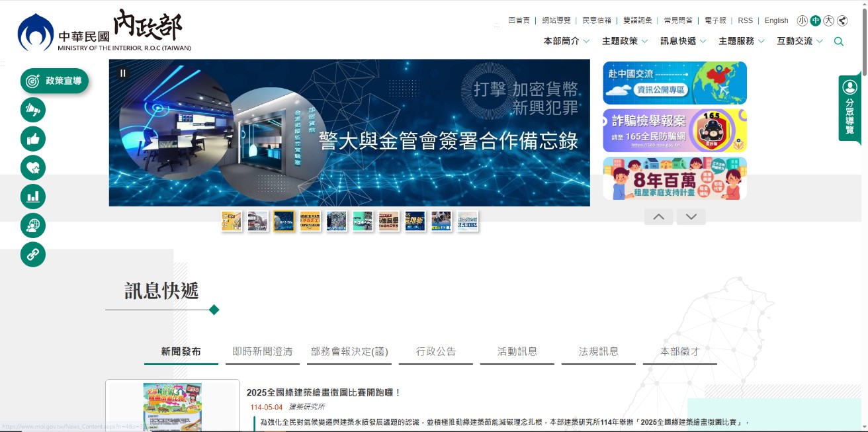This screenshot has width=868, height=432.
Task: Open the 赴中國交流 資訊公開專區 banner
Action: (x=675, y=83)
